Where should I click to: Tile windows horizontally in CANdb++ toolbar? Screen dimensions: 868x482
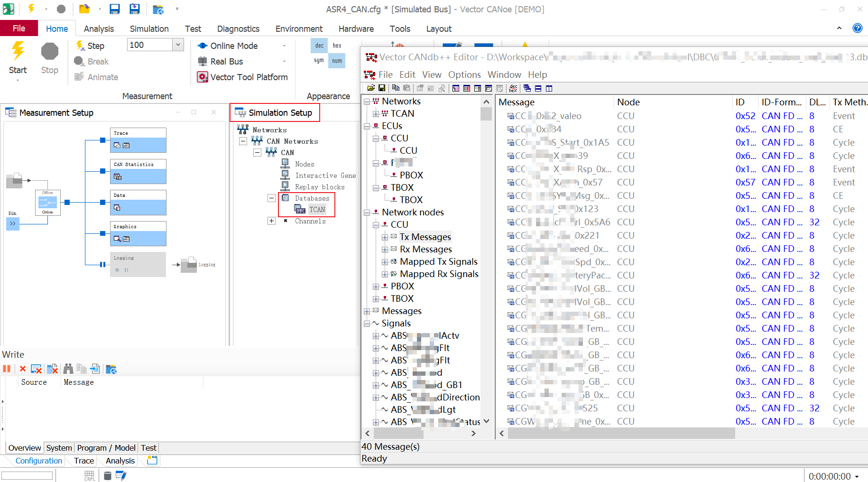click(x=538, y=88)
